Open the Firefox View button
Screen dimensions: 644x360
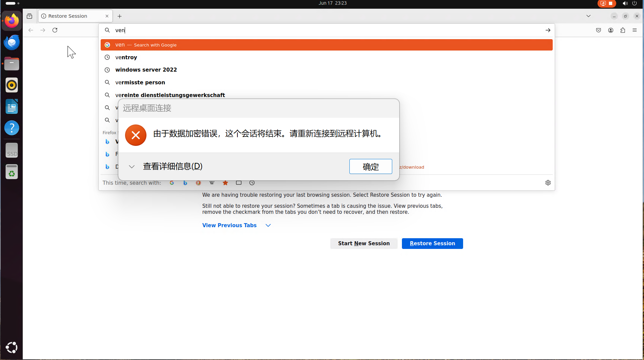pyautogui.click(x=29, y=16)
